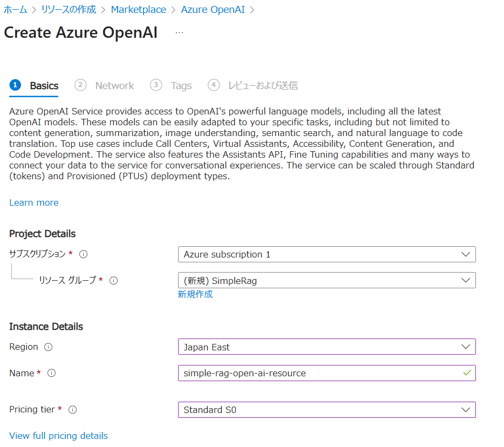Expand the Azure subscription 1 dropdown
Image resolution: width=504 pixels, height=447 pixels.
tap(327, 254)
